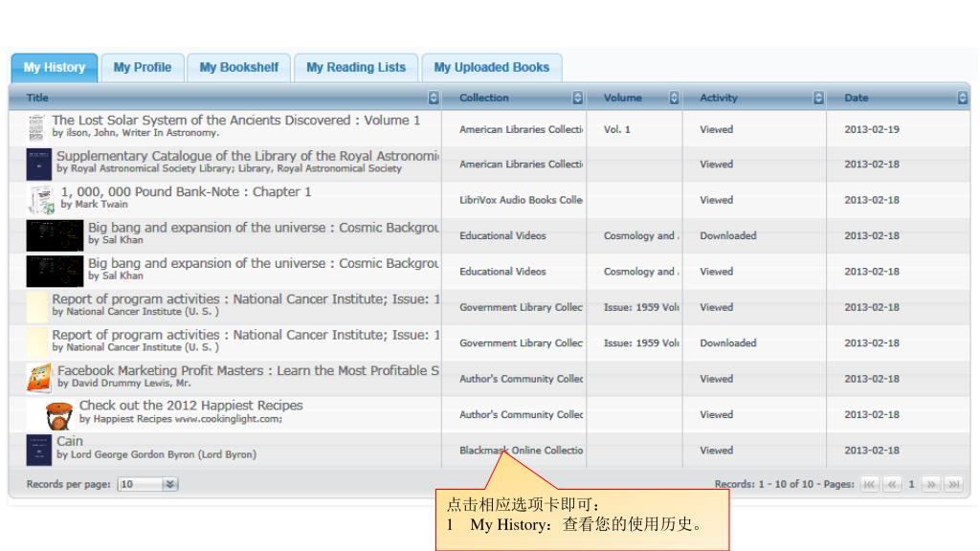
Task: Open Facebook Marketing Profit Masters title
Action: tap(248, 370)
